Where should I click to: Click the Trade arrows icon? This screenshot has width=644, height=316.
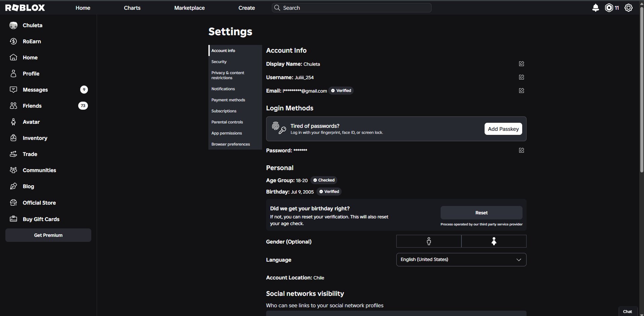click(x=13, y=154)
